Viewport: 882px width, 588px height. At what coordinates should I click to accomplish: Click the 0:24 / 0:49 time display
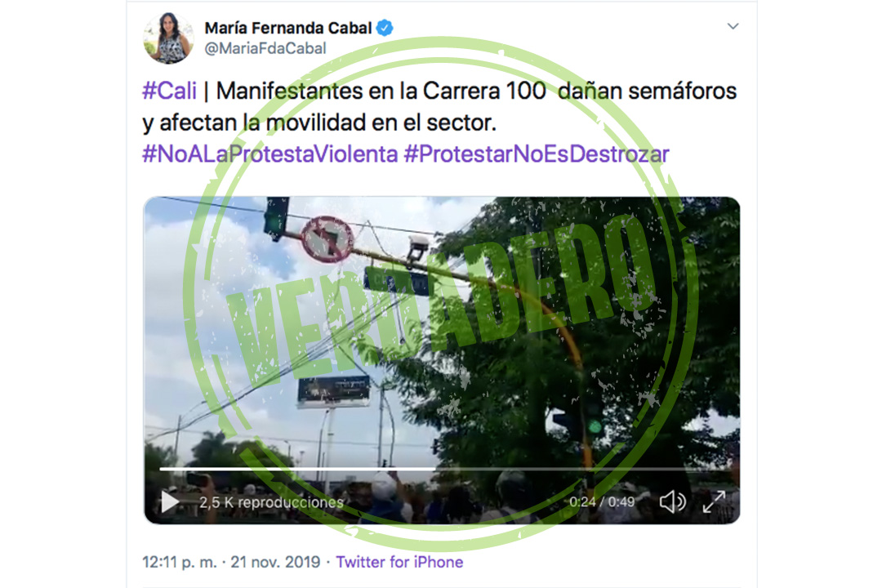(x=601, y=501)
